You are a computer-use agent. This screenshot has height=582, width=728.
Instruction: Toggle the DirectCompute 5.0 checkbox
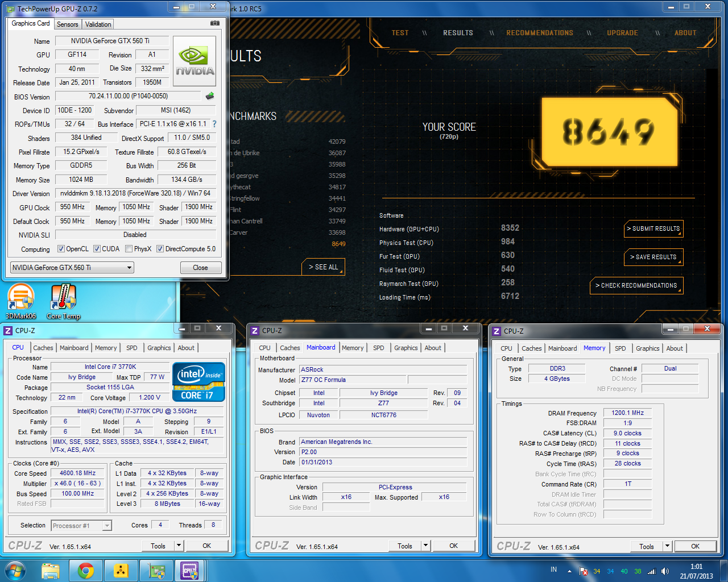pos(160,249)
